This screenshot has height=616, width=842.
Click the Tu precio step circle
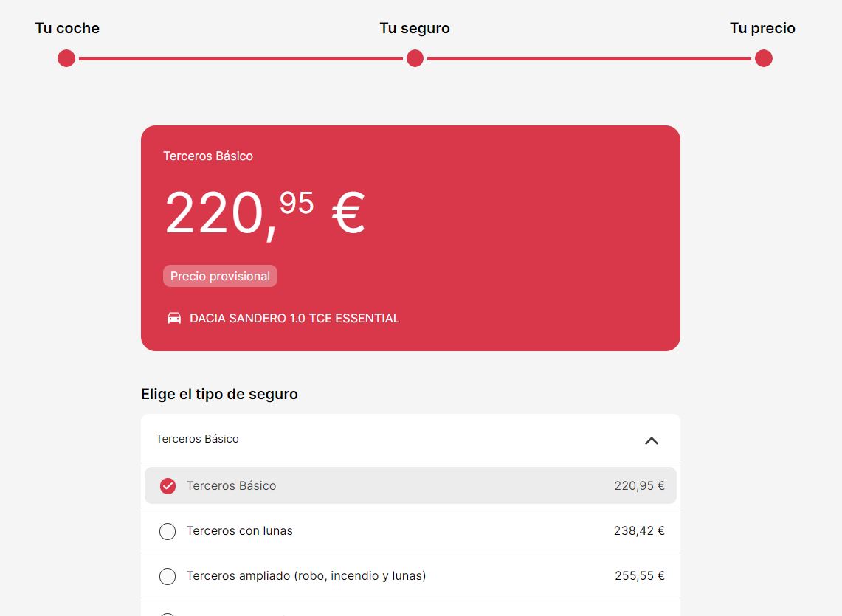(764, 58)
